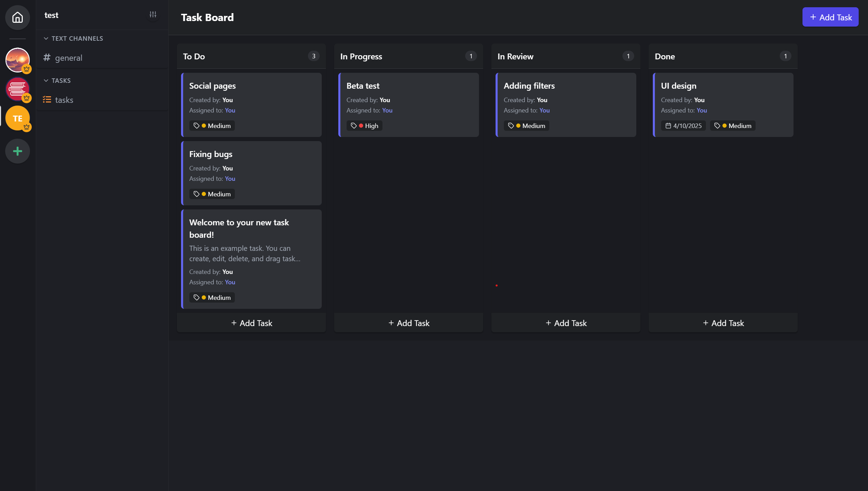Open the Beta test task card

tap(408, 105)
